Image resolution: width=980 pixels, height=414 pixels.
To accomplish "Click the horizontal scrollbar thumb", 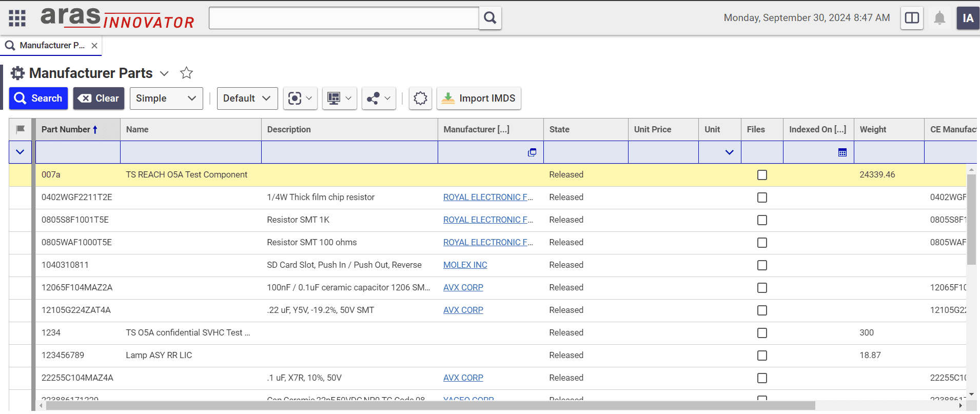I will tap(430, 406).
